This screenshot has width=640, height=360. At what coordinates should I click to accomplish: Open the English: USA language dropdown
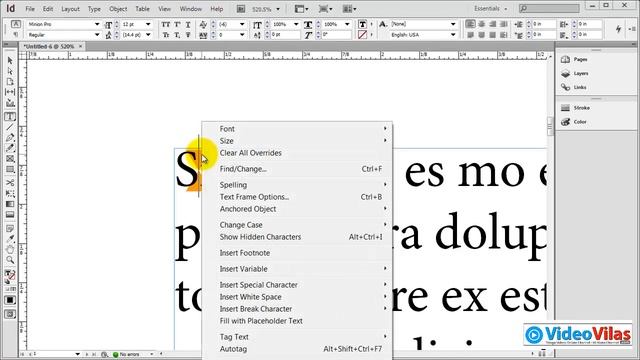(x=453, y=35)
